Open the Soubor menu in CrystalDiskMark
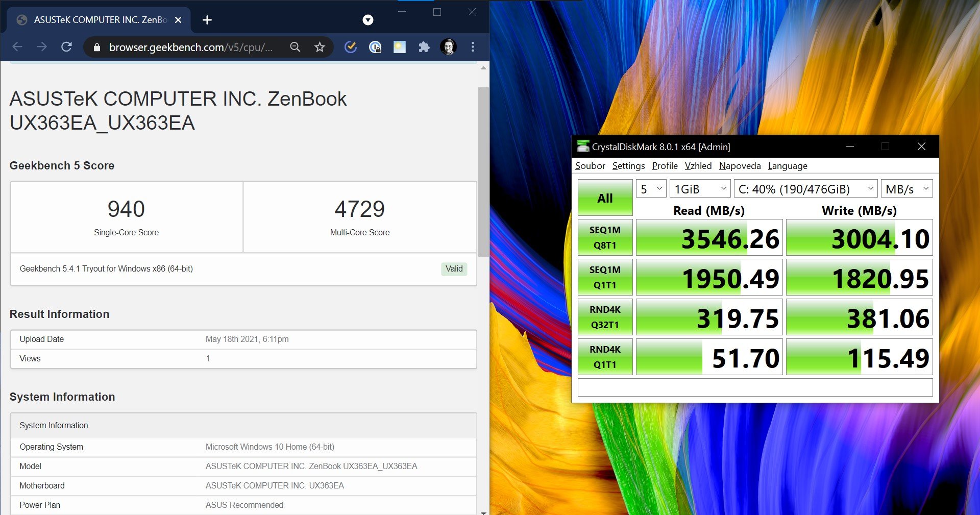980x515 pixels. pos(590,166)
